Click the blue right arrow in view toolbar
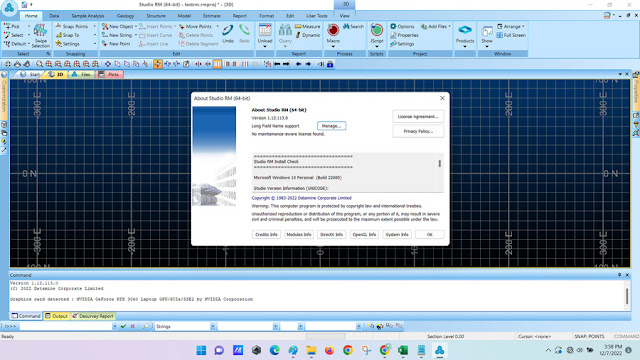The width and height of the screenshot is (640, 360). pos(308,64)
